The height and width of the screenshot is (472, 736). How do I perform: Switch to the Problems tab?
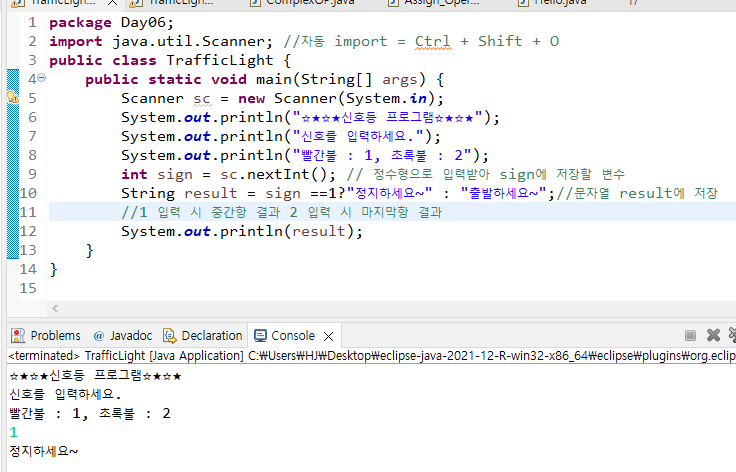point(55,336)
